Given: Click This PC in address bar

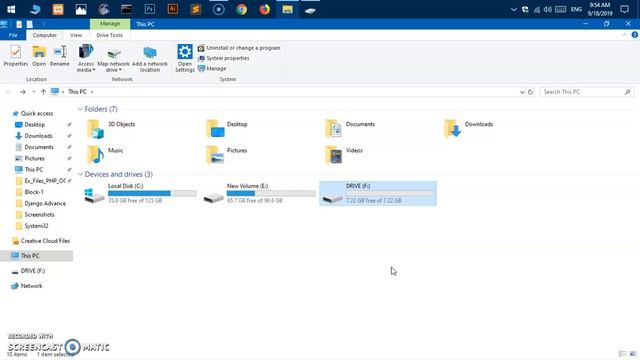Looking at the screenshot, I should coord(77,92).
